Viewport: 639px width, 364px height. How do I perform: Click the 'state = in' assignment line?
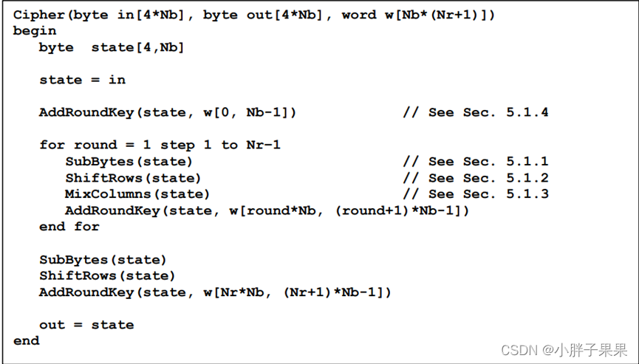pos(82,80)
